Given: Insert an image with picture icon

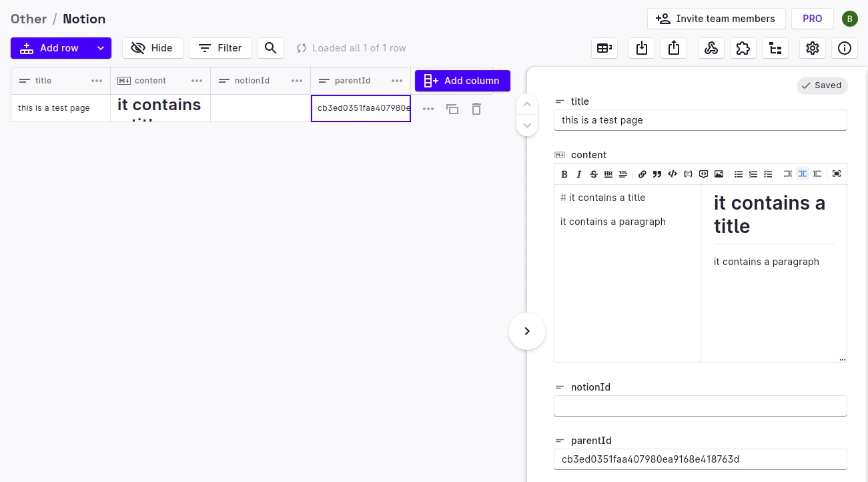Looking at the screenshot, I should [x=719, y=174].
